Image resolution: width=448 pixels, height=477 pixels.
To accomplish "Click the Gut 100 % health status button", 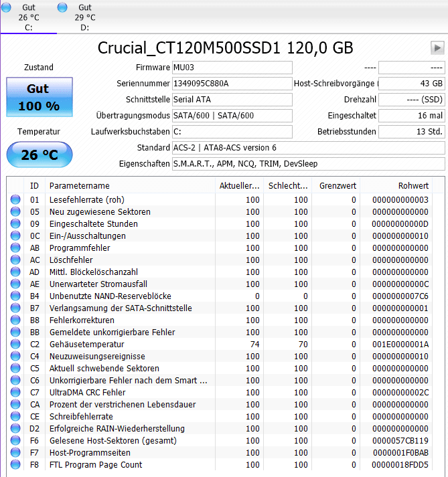I will (40, 97).
